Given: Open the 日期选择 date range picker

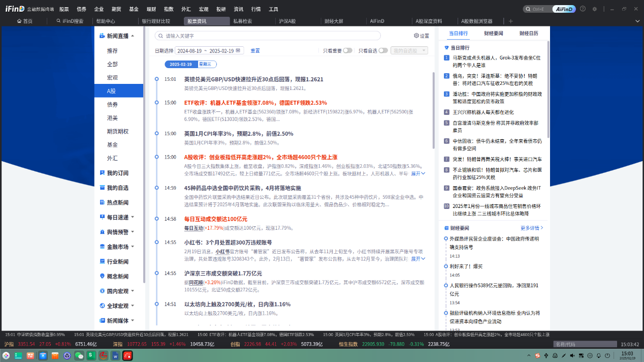Looking at the screenshot, I should pos(209,51).
